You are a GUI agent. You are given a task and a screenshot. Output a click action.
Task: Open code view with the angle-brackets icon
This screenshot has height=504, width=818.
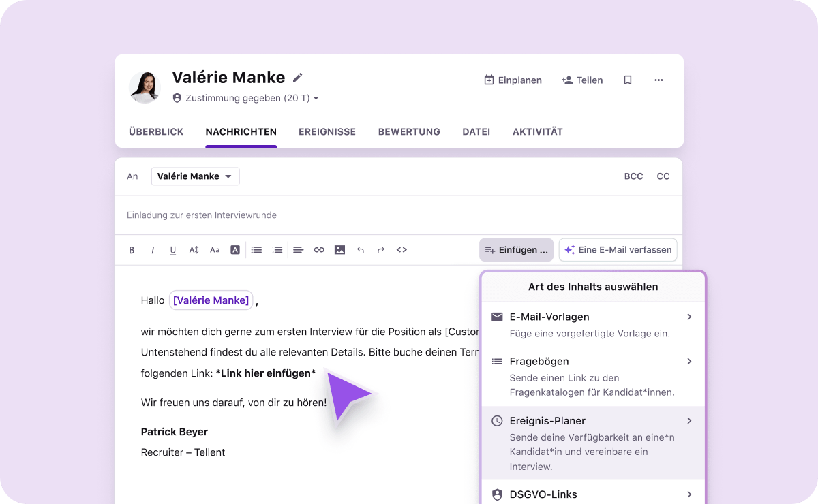402,250
